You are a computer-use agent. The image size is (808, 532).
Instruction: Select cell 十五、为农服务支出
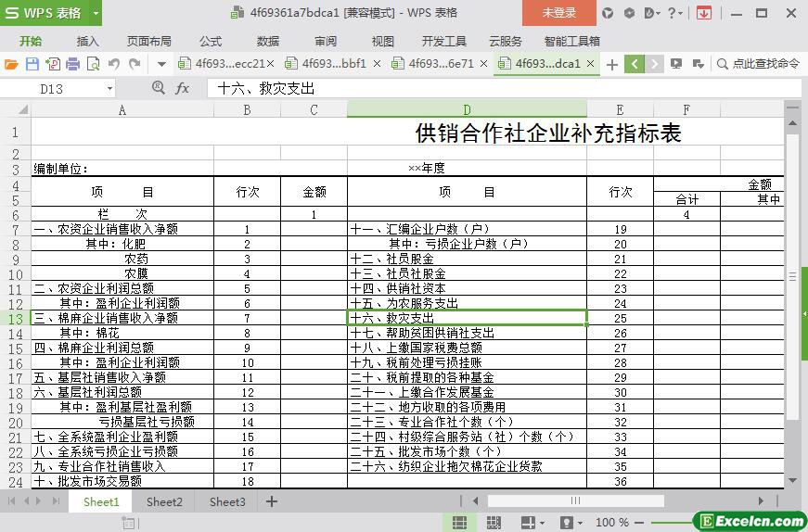pos(467,303)
